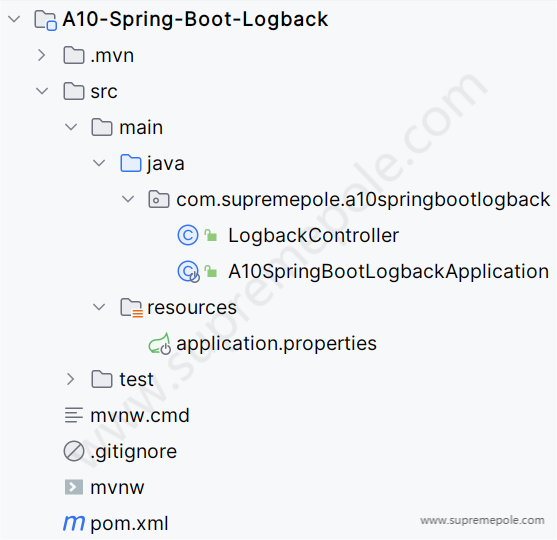557x540 pixels.
Task: Expand the test folder arrow
Action: 70,379
